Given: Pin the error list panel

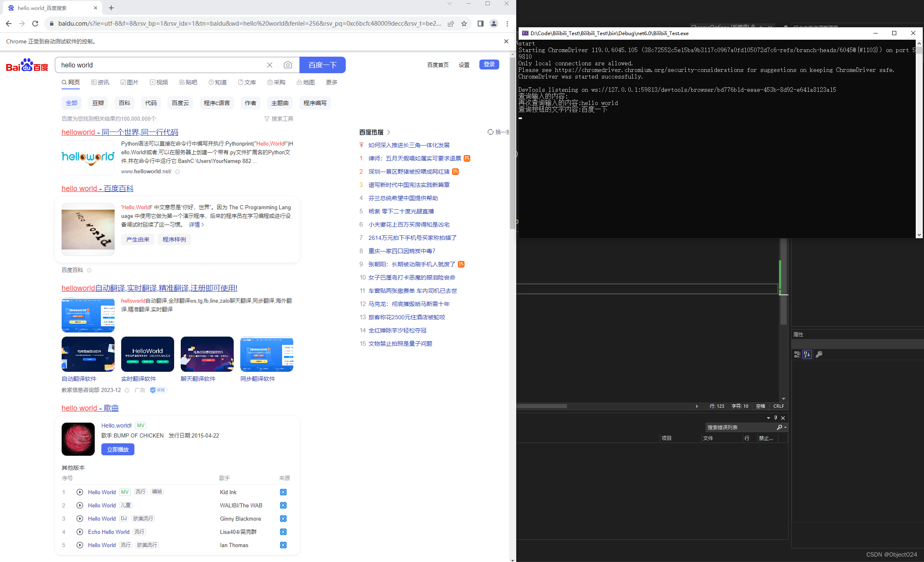Looking at the screenshot, I should click(776, 418).
